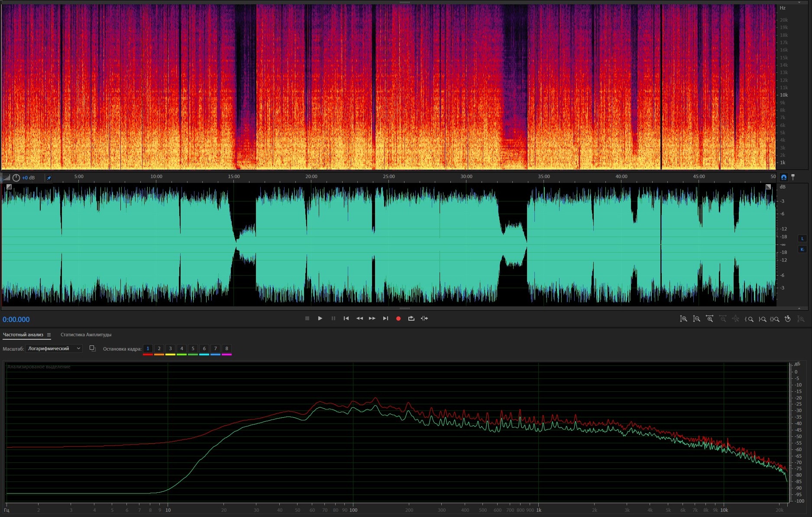Toggle the left channel L button
The image size is (812, 517).
click(802, 238)
